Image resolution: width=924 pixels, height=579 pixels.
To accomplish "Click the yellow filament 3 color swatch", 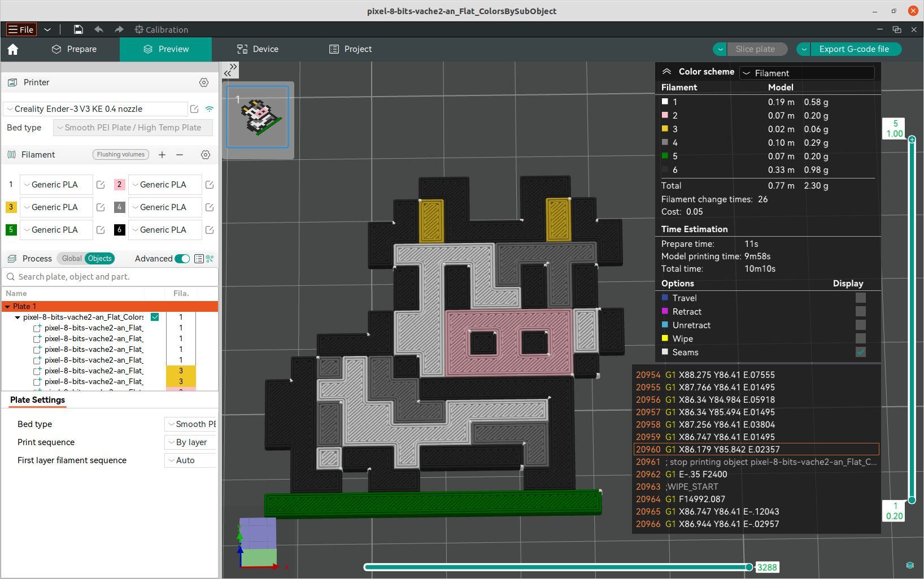I will coord(11,207).
